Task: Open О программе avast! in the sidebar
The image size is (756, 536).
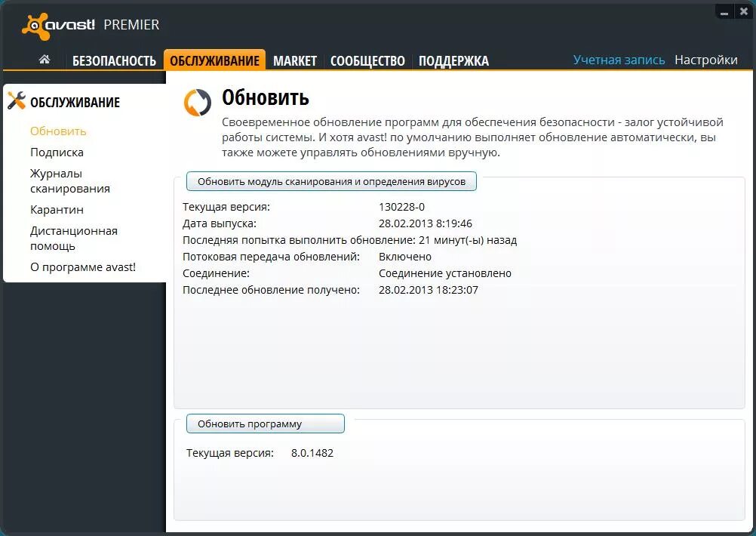Action: 83,267
